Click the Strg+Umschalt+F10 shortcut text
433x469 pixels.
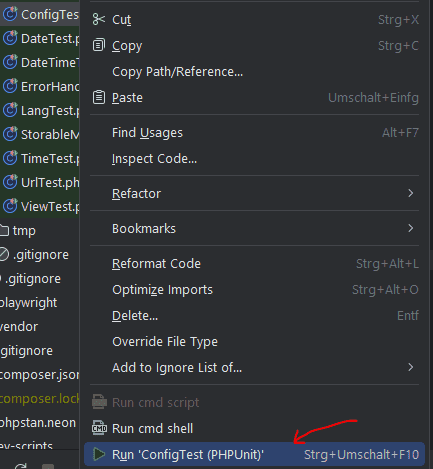(x=361, y=454)
